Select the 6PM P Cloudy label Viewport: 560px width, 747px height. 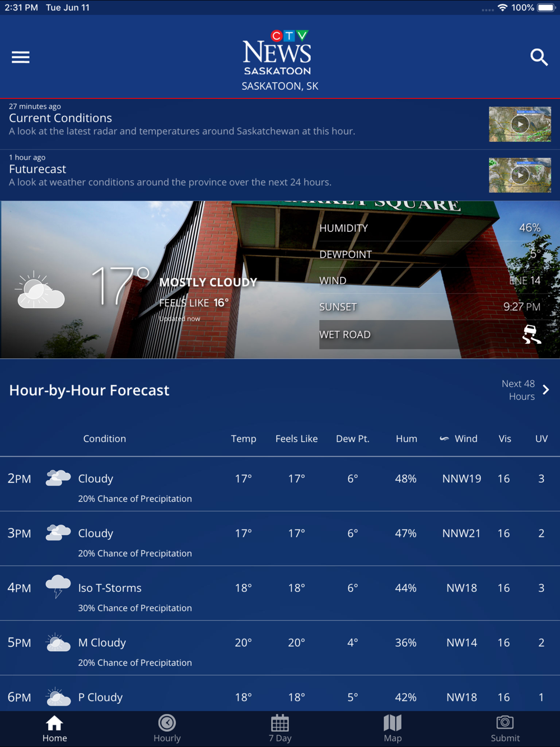point(100,697)
